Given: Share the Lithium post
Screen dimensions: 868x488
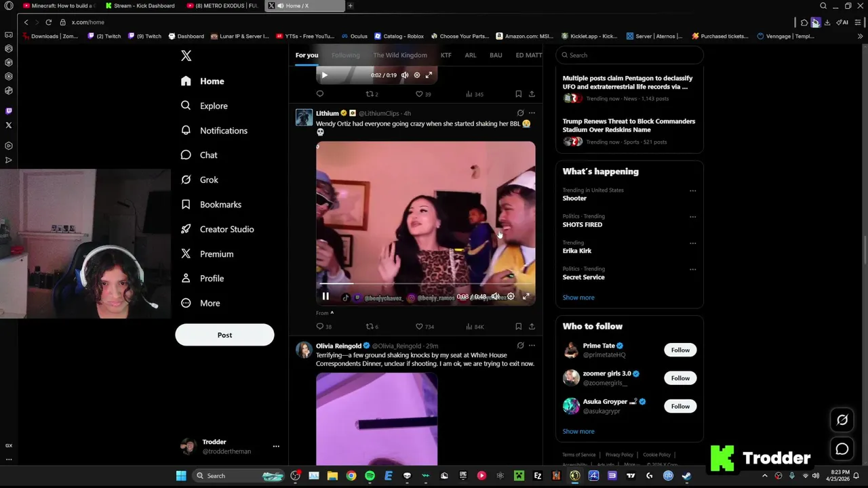Looking at the screenshot, I should [532, 327].
